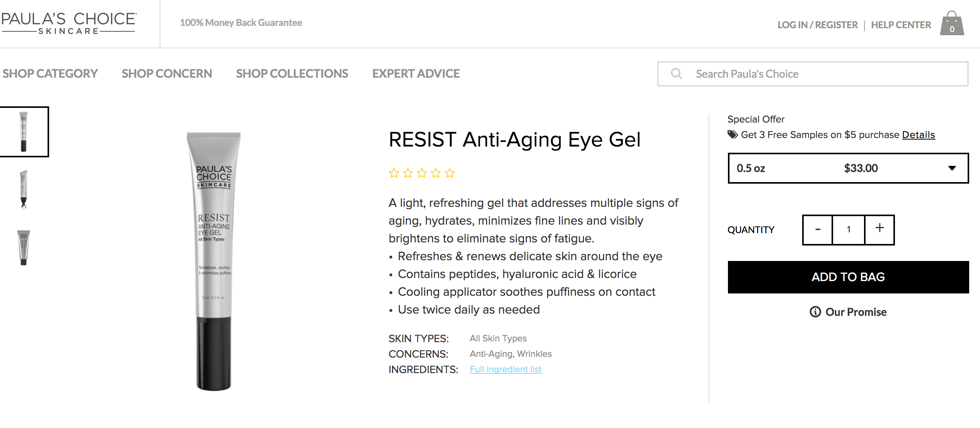Decrease quantity with the minus button

[818, 229]
